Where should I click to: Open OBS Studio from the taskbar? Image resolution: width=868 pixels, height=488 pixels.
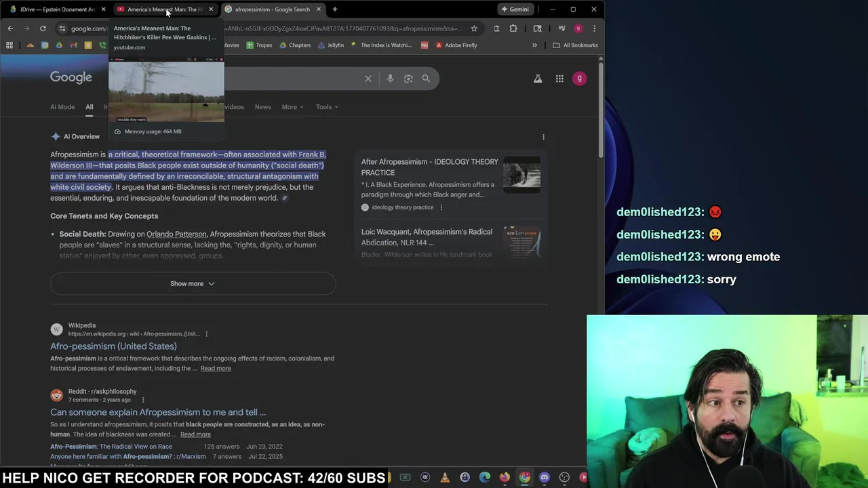(x=564, y=477)
